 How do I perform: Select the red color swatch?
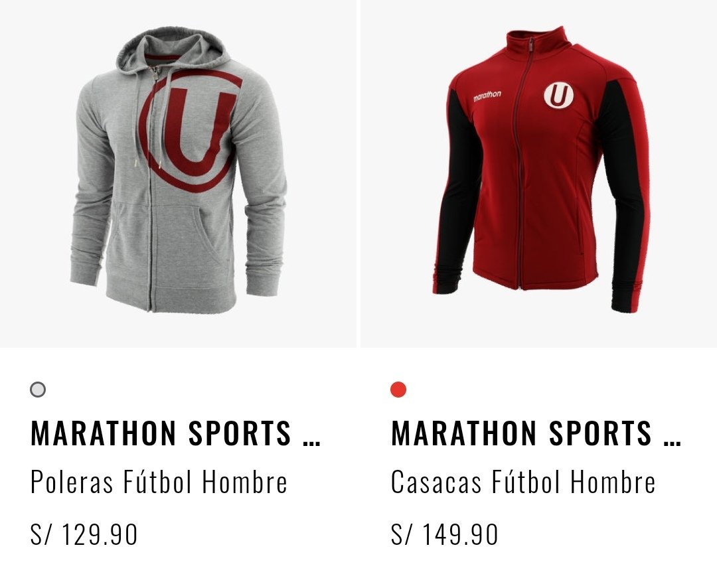click(398, 390)
